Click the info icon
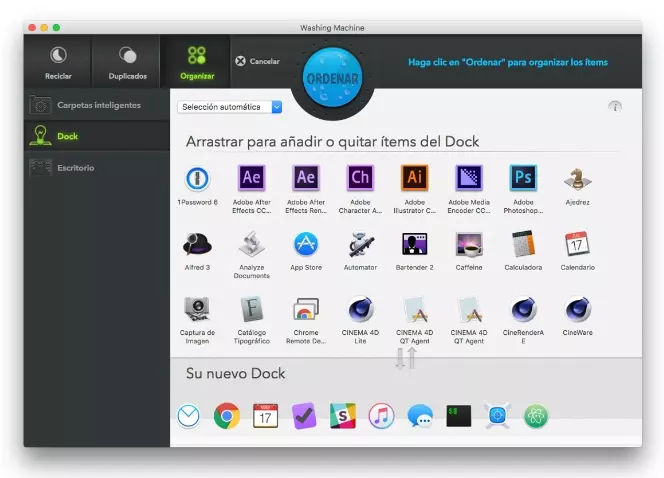Viewport: 664px width, 478px height. point(615,107)
